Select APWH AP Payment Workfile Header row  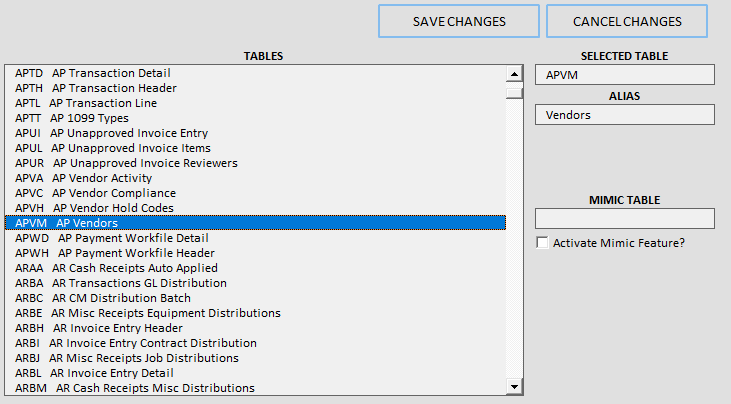[255, 253]
